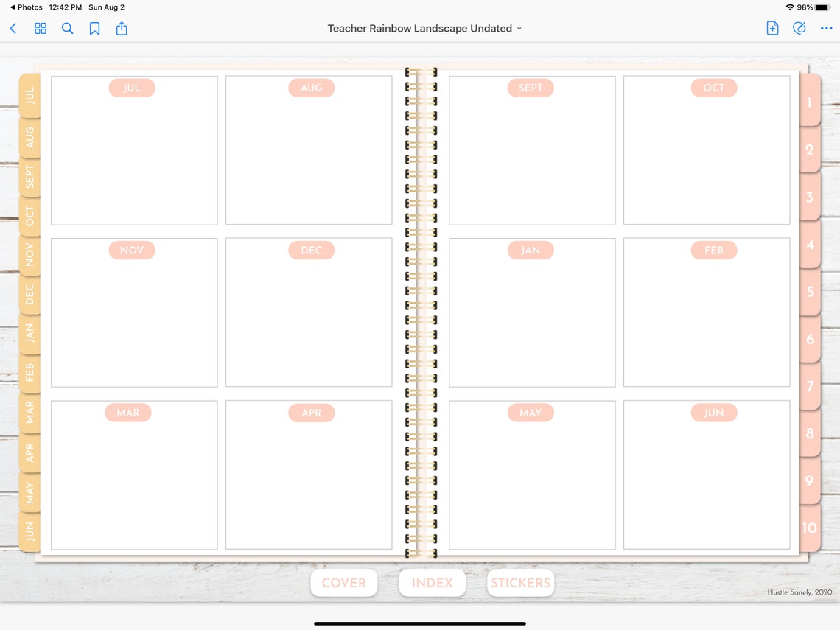Viewport: 840px width, 630px height.
Task: Tap the NOV label in index grid
Action: 132,251
